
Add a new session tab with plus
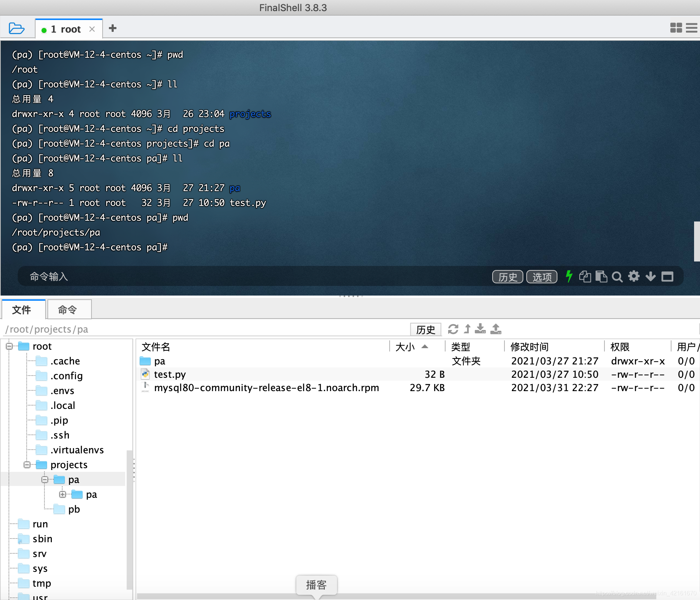pos(113,28)
